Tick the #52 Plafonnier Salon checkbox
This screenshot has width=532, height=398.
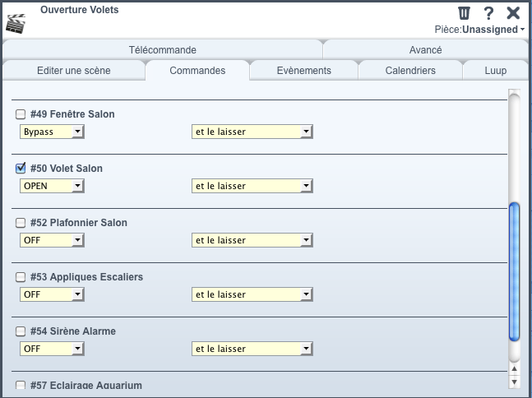coord(21,223)
